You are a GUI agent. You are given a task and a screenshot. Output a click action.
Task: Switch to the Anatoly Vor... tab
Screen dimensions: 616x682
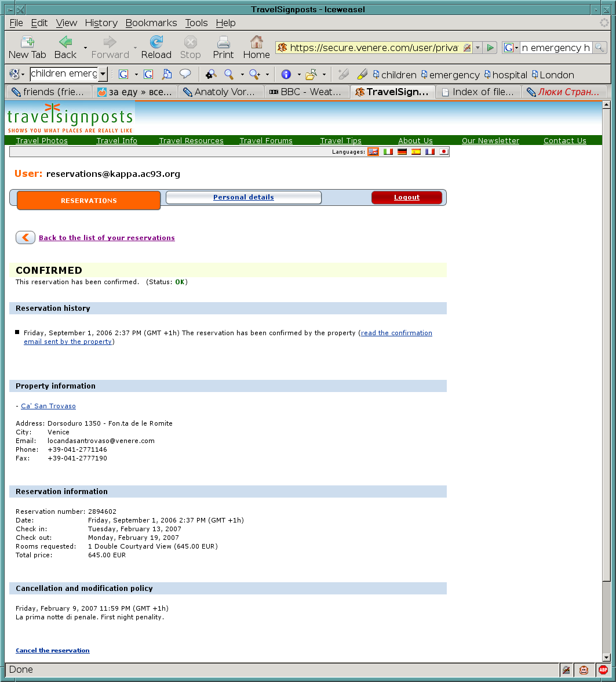point(221,92)
